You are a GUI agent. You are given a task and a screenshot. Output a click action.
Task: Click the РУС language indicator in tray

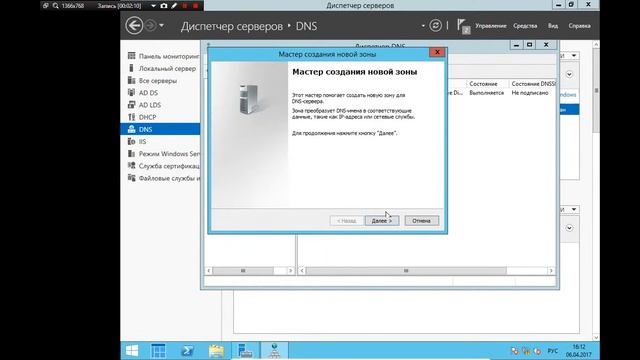tap(553, 351)
